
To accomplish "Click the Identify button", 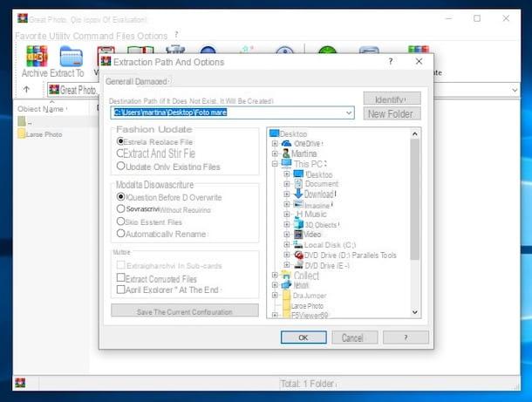I will 392,99.
